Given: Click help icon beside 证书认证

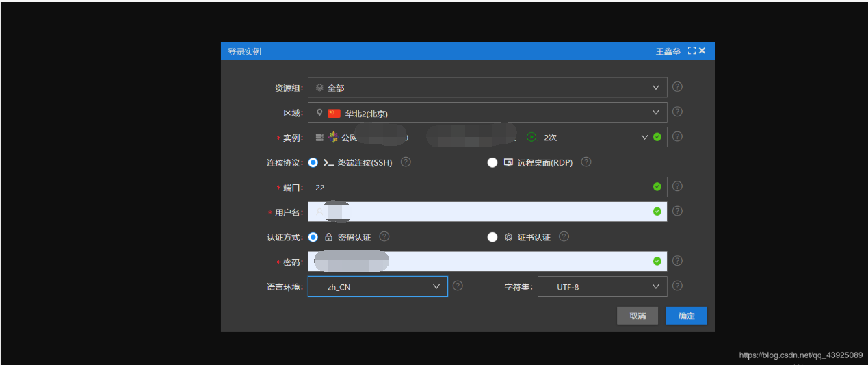Looking at the screenshot, I should point(564,236).
